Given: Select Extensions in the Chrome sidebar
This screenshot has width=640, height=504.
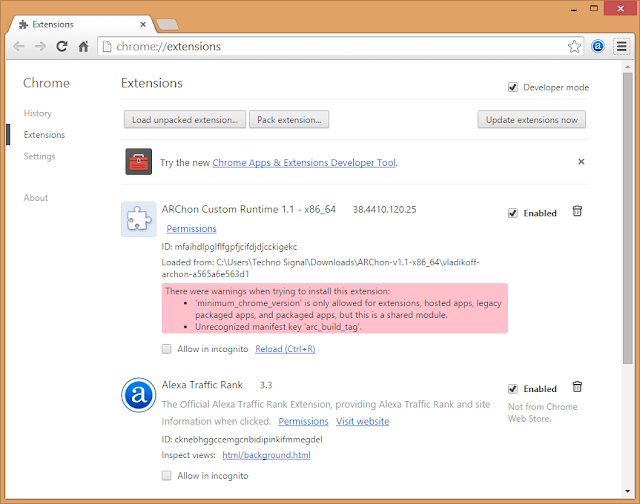Looking at the screenshot, I should 44,135.
